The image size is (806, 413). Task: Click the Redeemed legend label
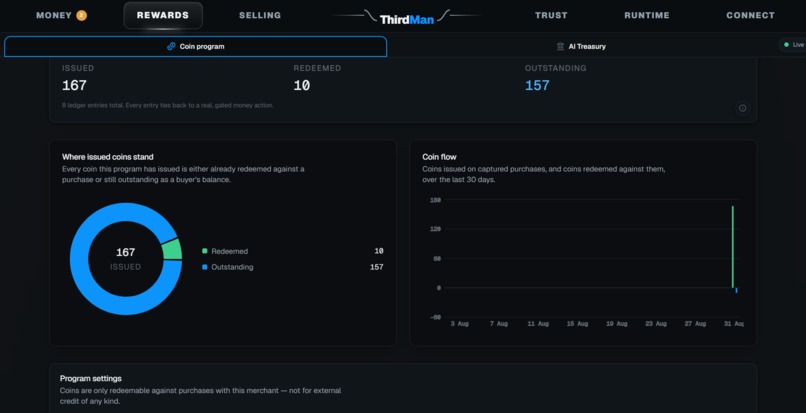tap(230, 252)
